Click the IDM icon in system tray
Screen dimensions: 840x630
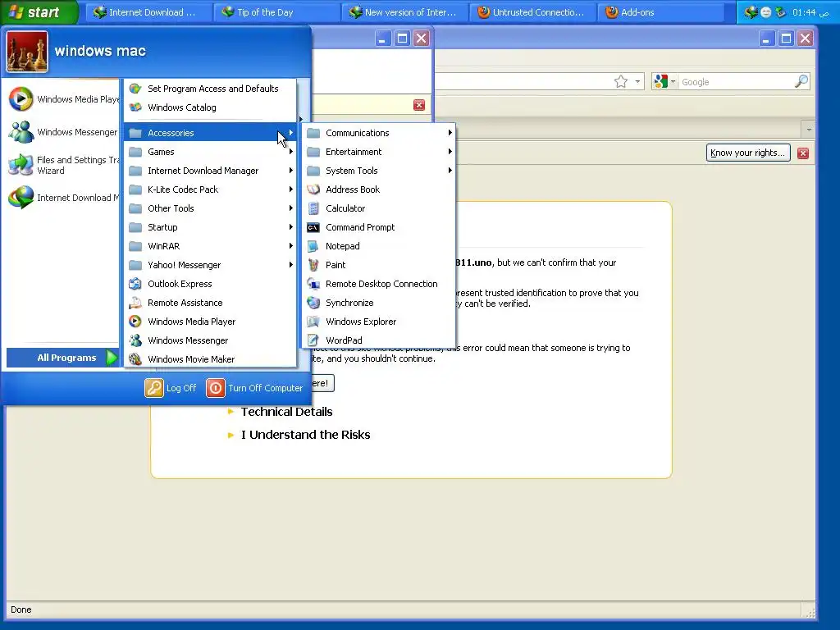[x=751, y=12]
